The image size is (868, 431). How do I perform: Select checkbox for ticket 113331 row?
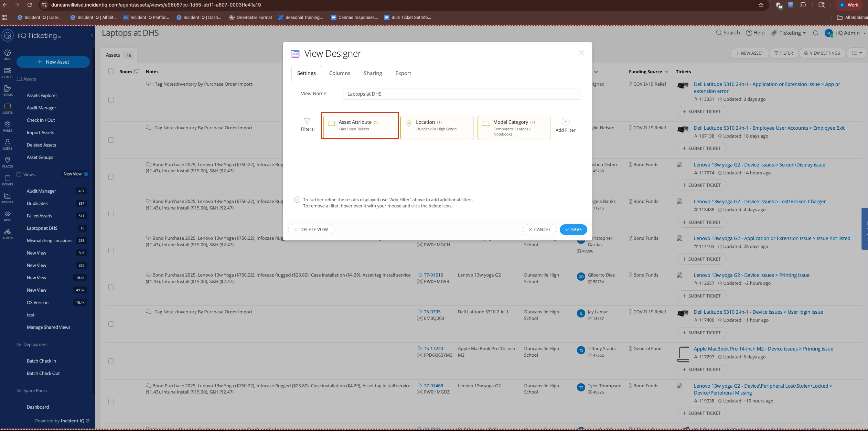pos(111,100)
